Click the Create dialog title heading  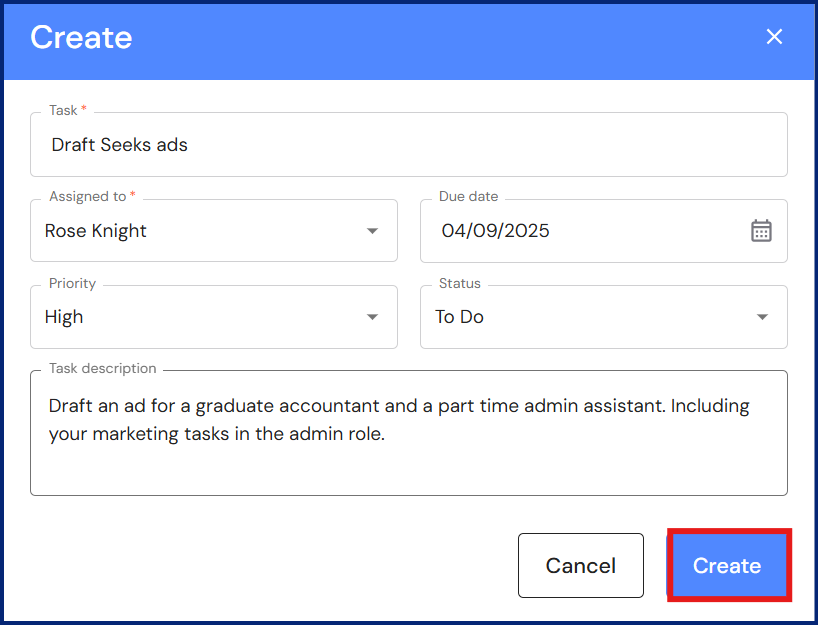(81, 37)
